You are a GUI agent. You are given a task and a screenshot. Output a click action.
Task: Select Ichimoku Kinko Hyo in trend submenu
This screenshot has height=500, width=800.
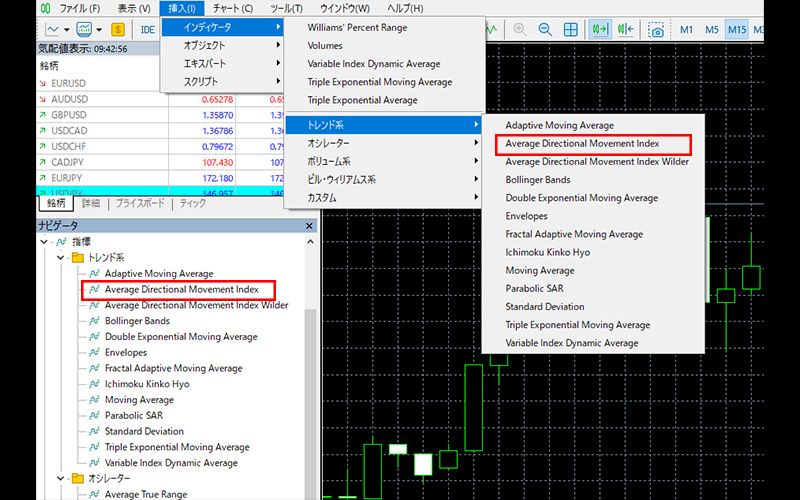(547, 252)
